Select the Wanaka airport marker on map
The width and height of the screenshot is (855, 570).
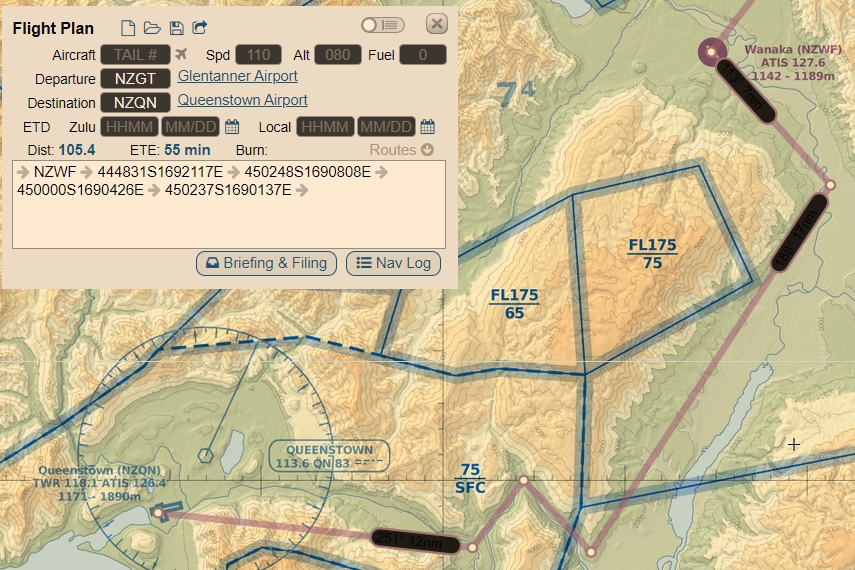711,52
